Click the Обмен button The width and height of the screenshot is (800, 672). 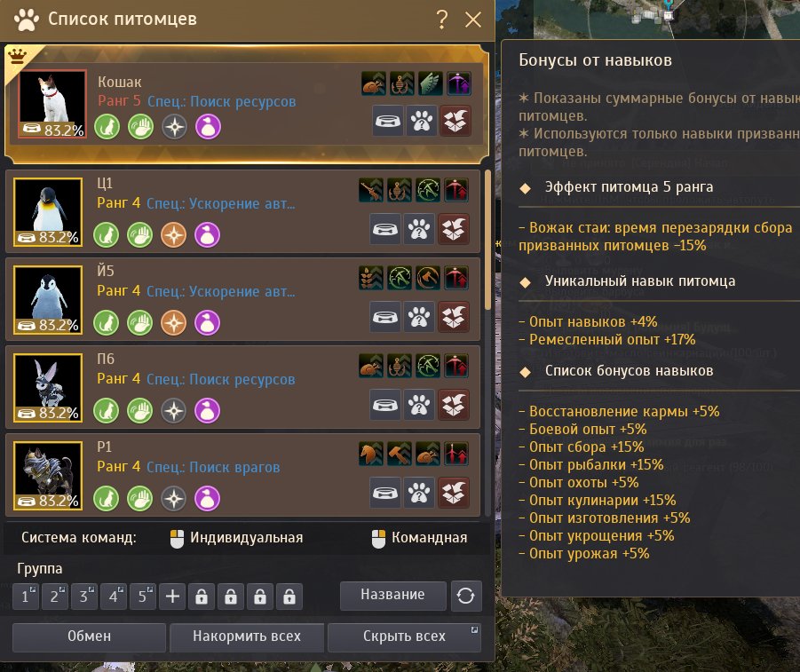pyautogui.click(x=90, y=636)
